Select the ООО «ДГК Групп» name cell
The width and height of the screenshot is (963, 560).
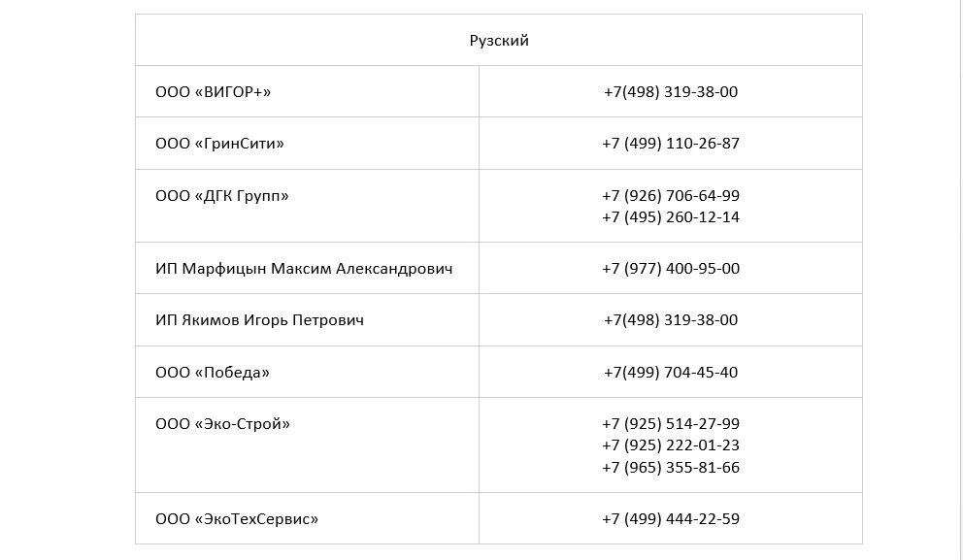pyautogui.click(x=222, y=196)
